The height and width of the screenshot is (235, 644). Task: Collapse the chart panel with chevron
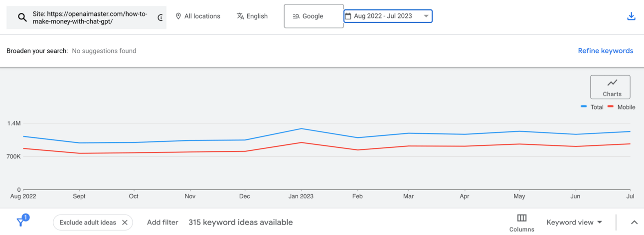pos(634,223)
